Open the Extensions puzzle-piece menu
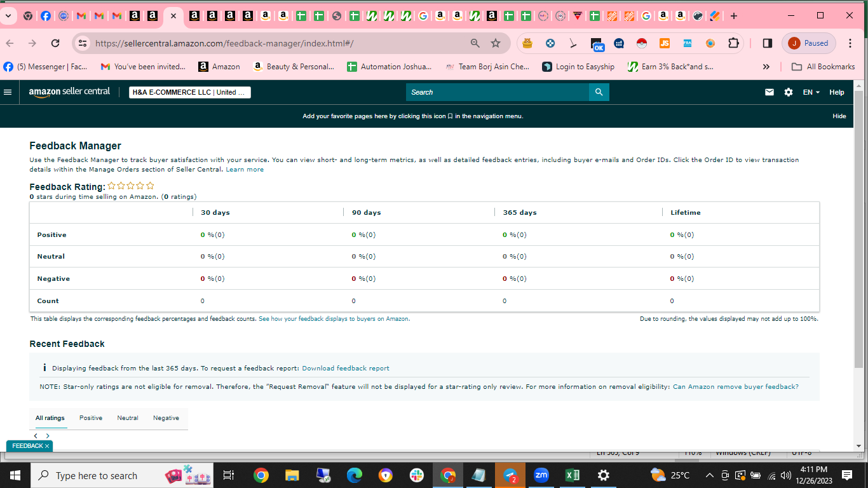Screen dimensions: 868x488 coord(733,43)
